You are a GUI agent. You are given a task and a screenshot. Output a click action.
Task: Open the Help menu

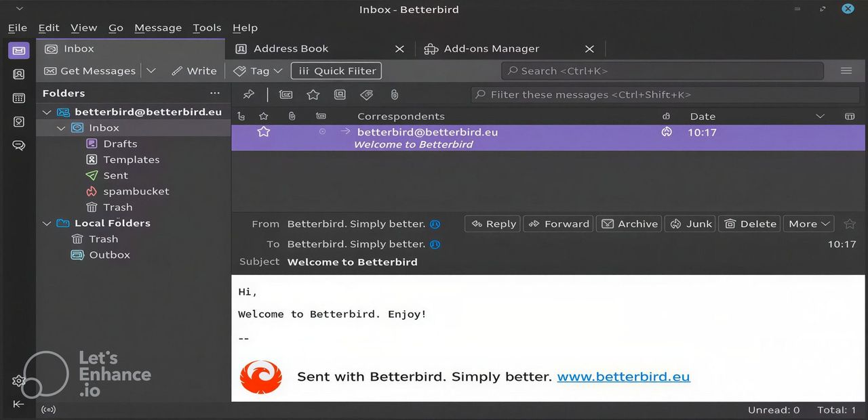point(245,28)
